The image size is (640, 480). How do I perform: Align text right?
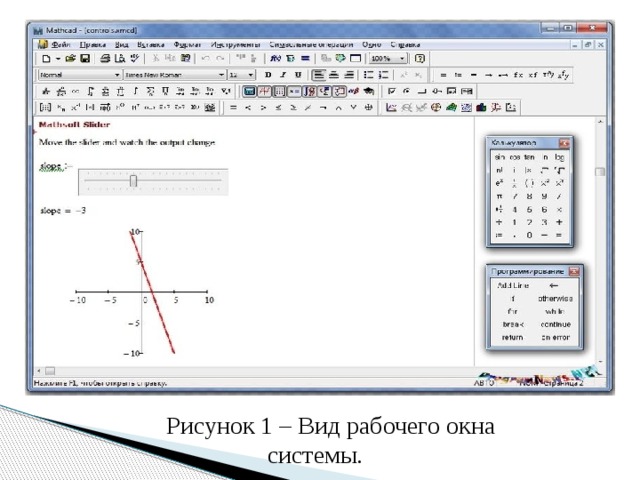point(349,75)
